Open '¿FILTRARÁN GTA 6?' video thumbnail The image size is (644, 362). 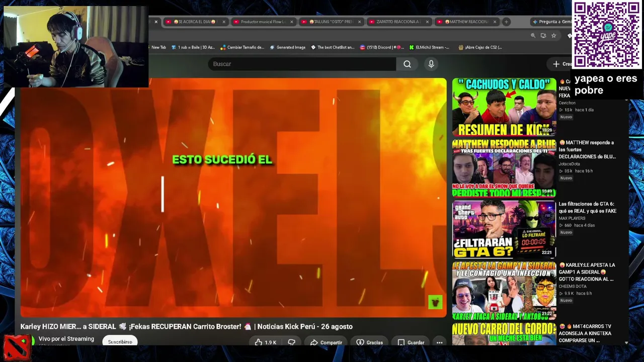(504, 229)
